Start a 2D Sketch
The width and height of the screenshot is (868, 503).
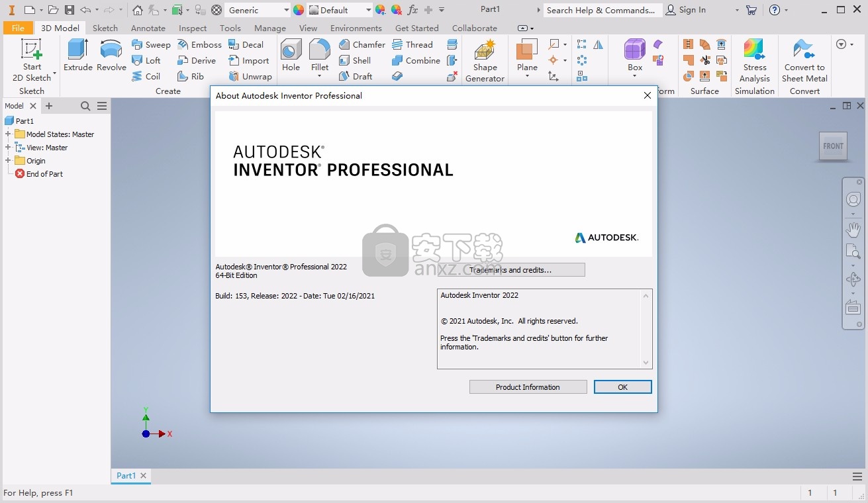pyautogui.click(x=32, y=60)
